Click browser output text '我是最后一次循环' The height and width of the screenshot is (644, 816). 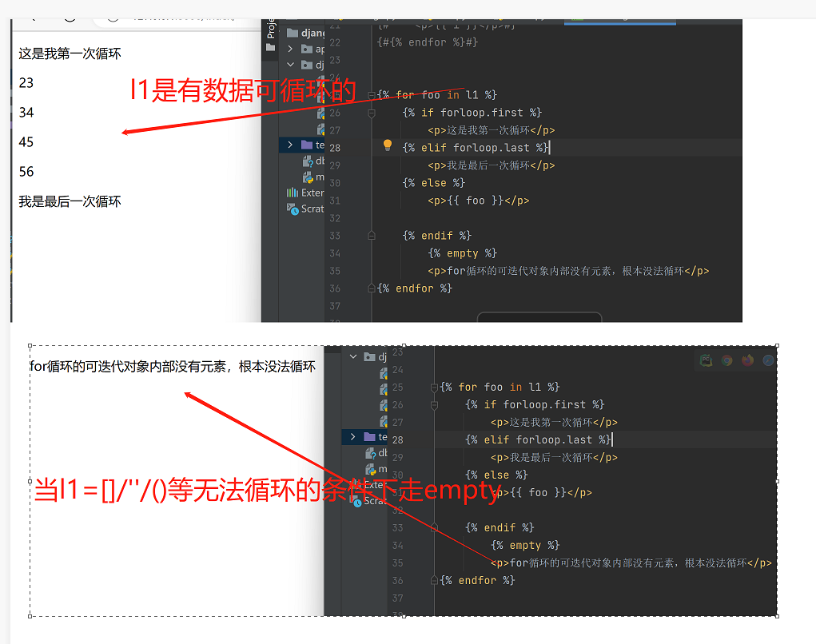pyautogui.click(x=70, y=201)
